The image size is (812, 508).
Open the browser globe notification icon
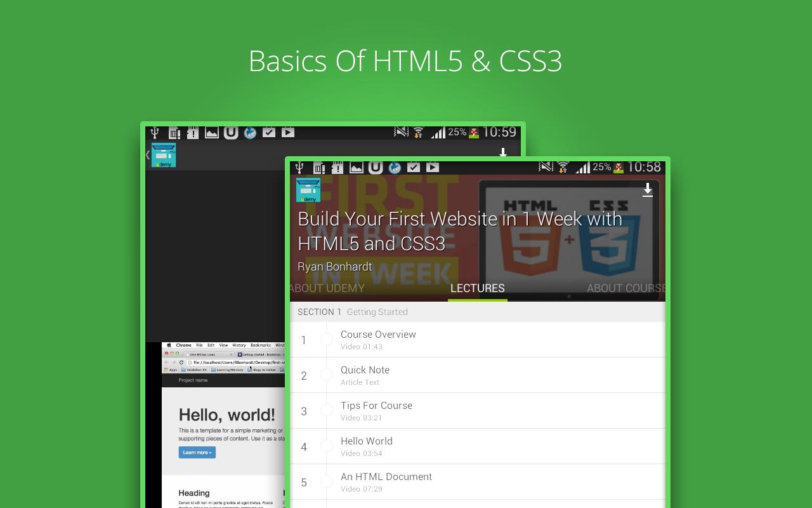tap(395, 167)
